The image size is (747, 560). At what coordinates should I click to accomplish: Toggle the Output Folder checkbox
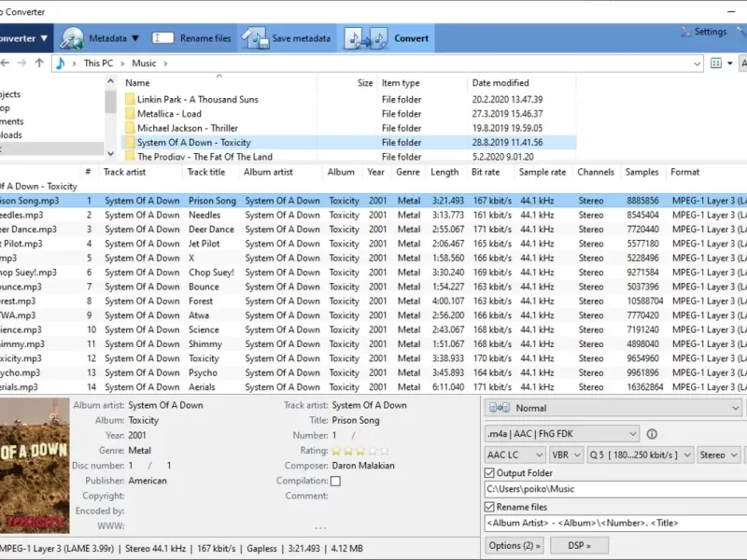(489, 473)
